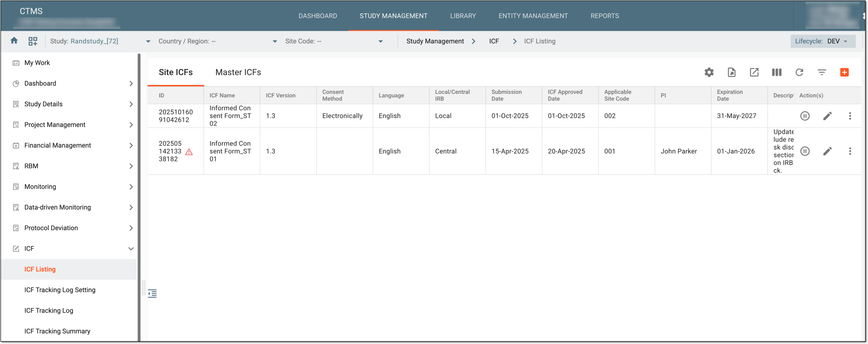Click the Financial Management sidebar icon
868x344 pixels.
[x=16, y=145]
